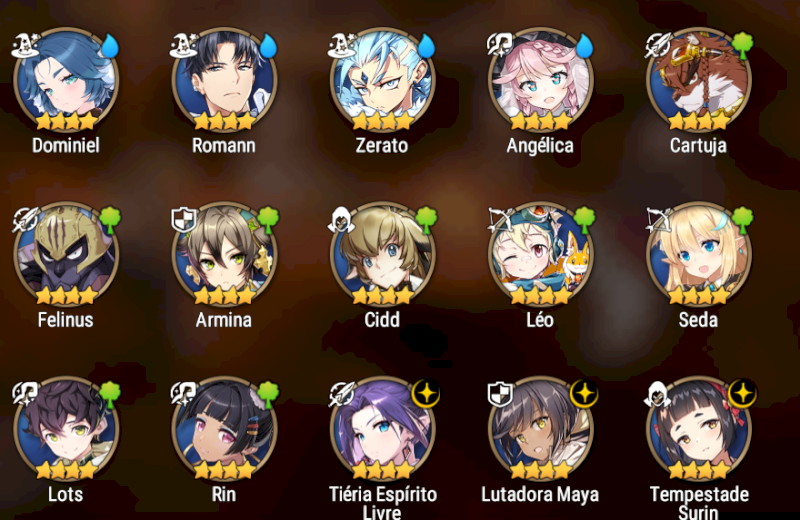
Task: Click the light element icon on Tempestade Surin
Action: [x=742, y=394]
